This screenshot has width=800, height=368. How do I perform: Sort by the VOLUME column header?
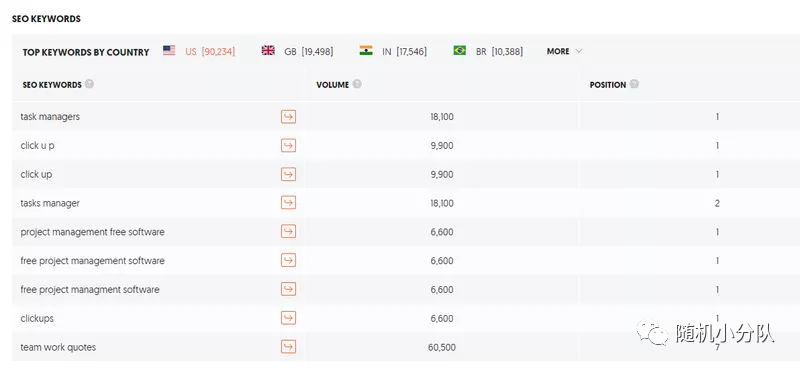(332, 85)
